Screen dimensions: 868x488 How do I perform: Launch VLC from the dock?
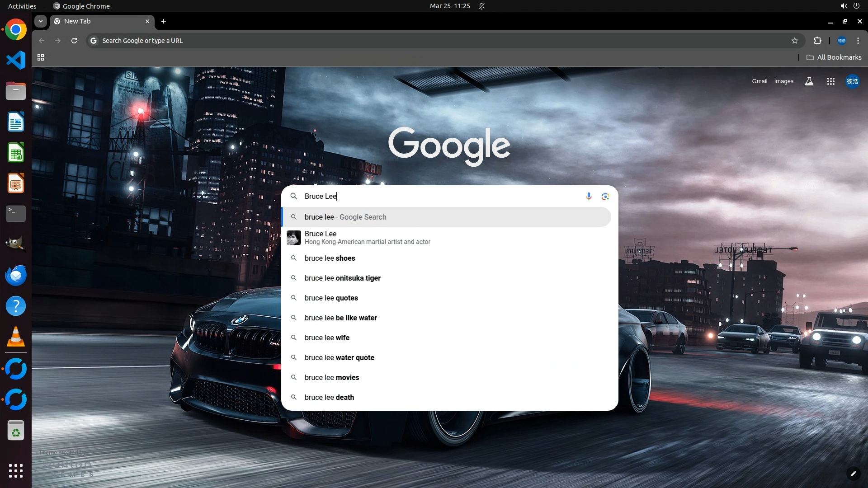[x=16, y=337]
